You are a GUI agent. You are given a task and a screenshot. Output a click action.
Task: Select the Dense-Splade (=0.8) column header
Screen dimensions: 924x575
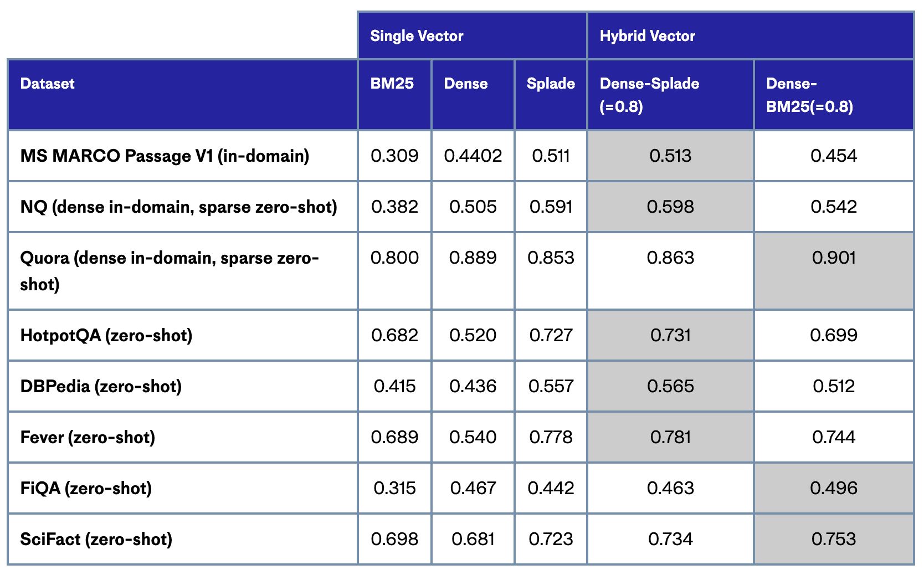tap(649, 95)
